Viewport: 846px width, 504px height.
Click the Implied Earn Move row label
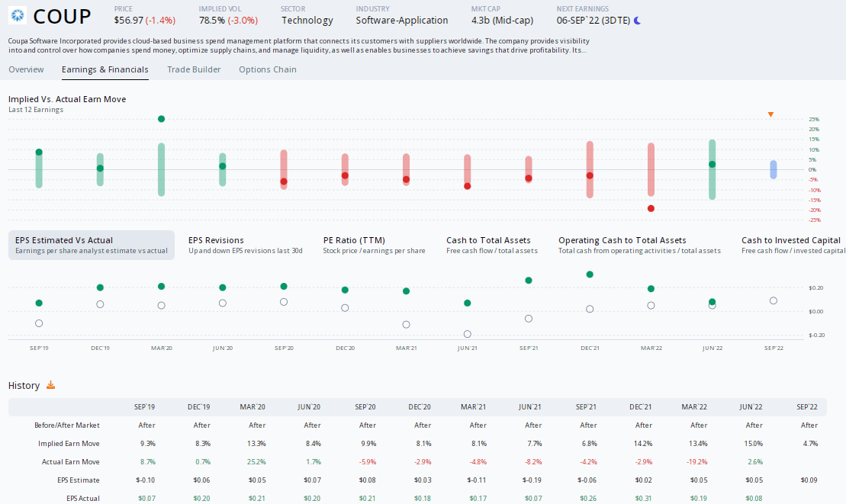69,444
